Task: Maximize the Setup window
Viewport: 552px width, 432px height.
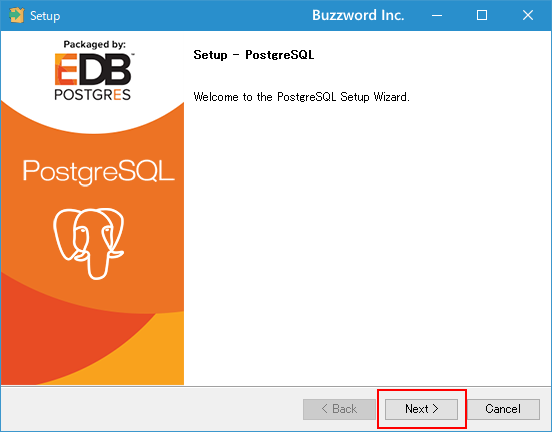Action: point(482,15)
